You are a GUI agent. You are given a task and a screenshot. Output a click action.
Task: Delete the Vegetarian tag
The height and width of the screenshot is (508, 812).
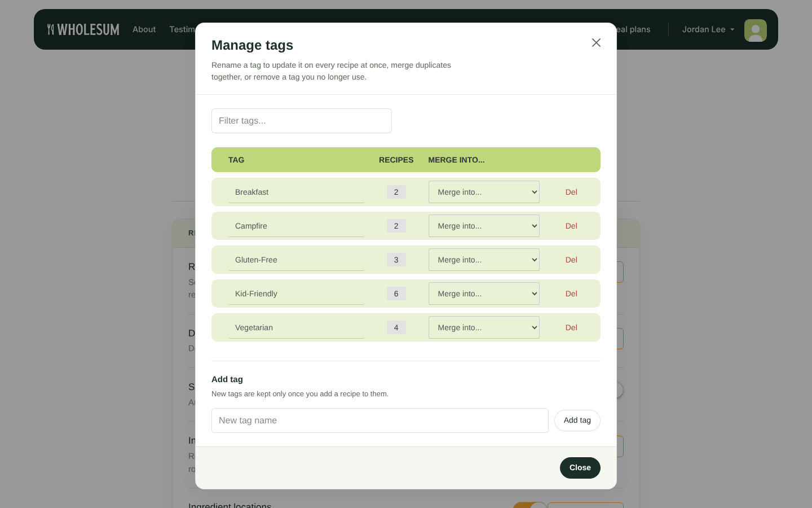pyautogui.click(x=571, y=327)
